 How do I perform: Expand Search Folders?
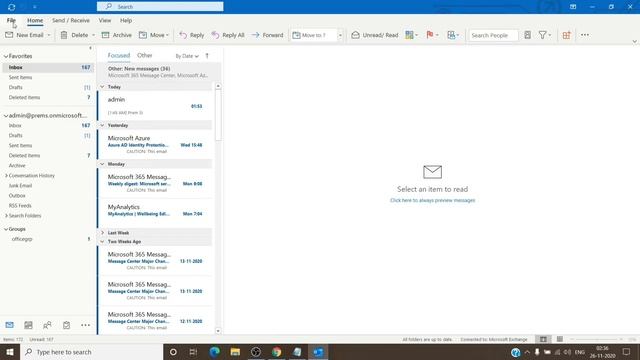pos(6,216)
